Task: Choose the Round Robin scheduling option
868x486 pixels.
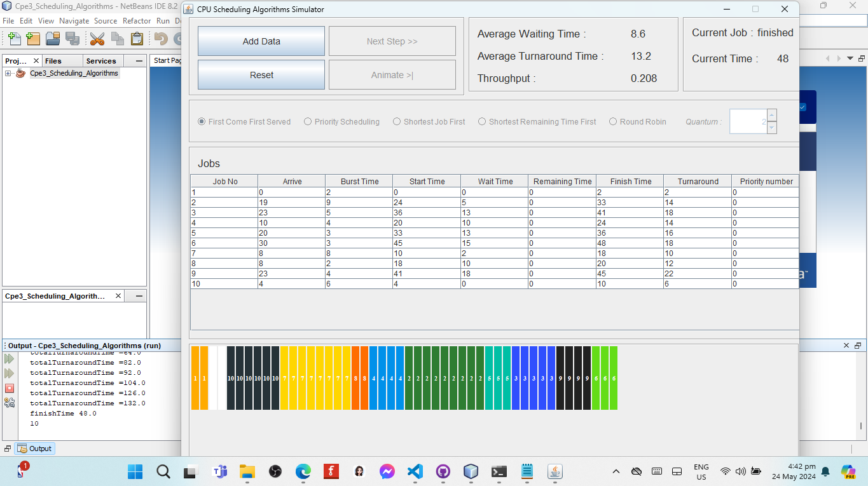Action: click(x=613, y=121)
